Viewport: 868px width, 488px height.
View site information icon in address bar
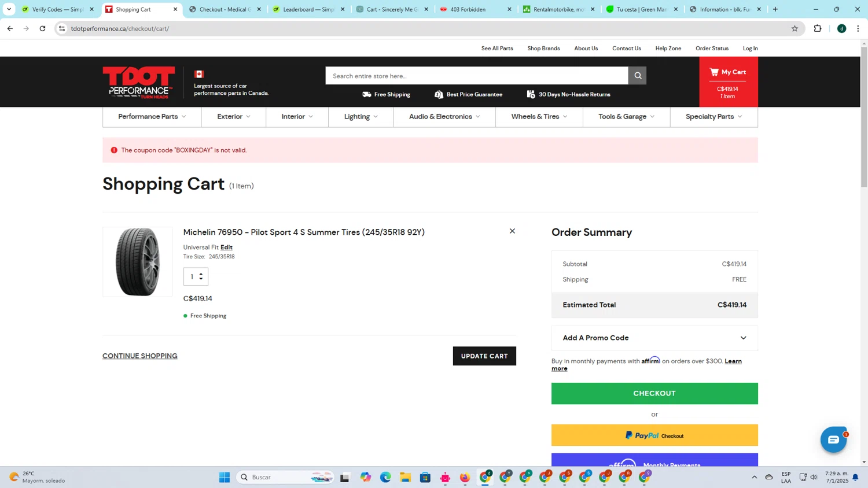[62, 28]
